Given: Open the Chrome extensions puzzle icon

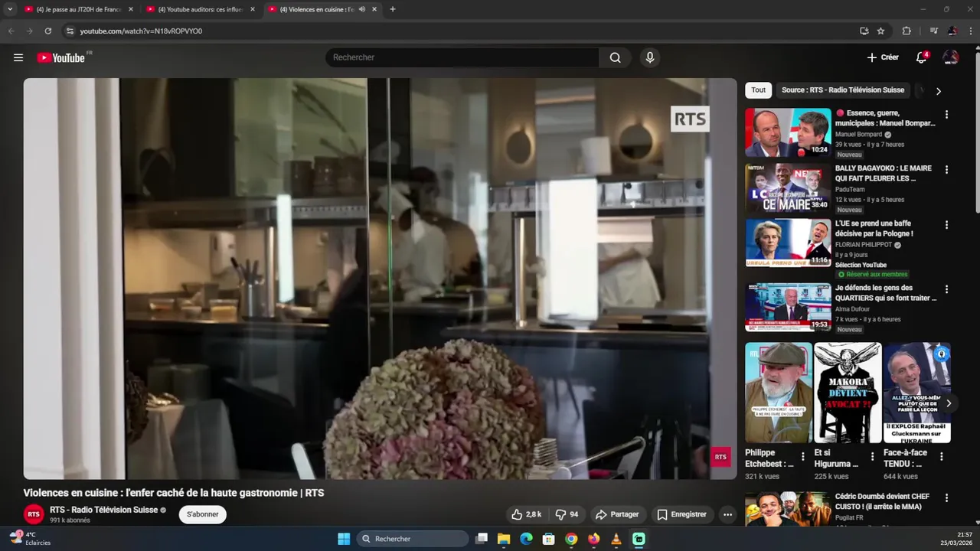Looking at the screenshot, I should (x=906, y=31).
